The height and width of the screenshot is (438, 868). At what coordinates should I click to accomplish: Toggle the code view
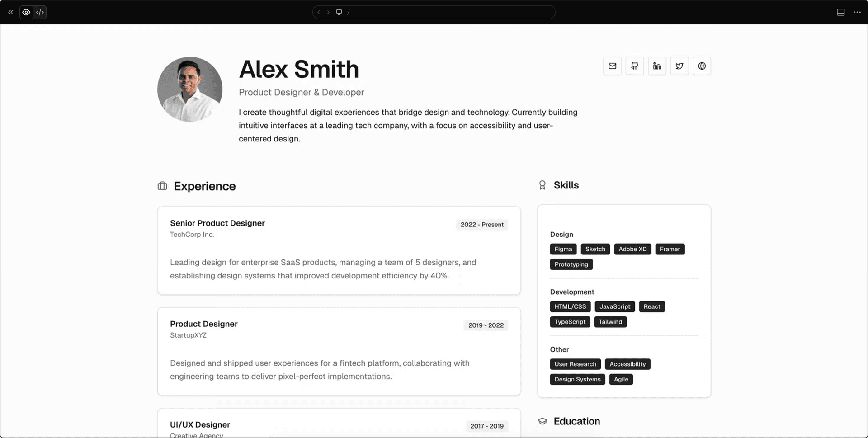pyautogui.click(x=40, y=12)
